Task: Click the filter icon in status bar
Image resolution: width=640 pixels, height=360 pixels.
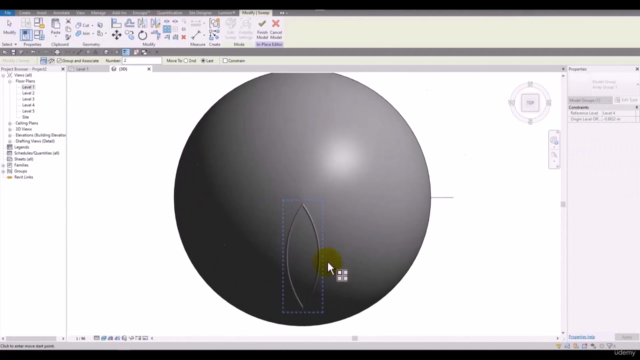Action: click(x=610, y=346)
